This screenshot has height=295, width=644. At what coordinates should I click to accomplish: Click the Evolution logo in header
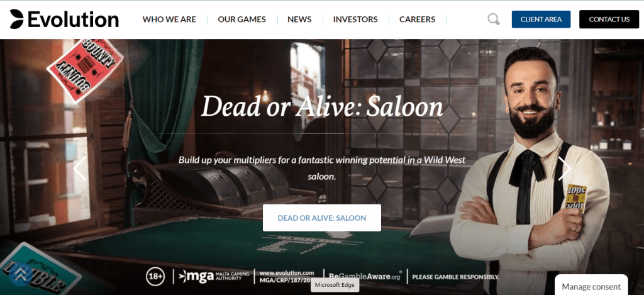pyautogui.click(x=65, y=19)
